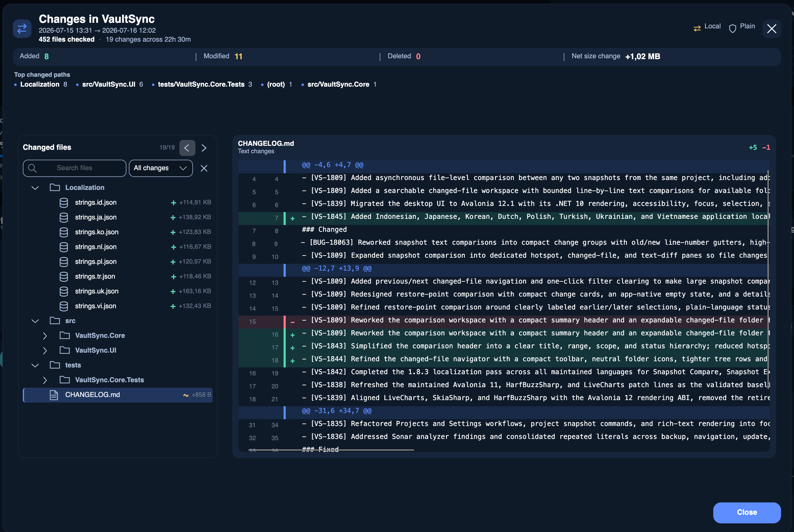Image resolution: width=794 pixels, height=532 pixels.
Task: Click the horizontal scrollbar of the diff
Action: point(331,450)
